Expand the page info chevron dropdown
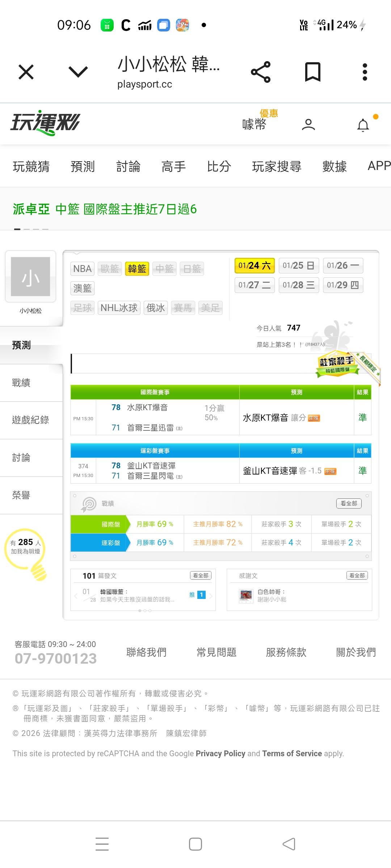The height and width of the screenshot is (868, 391). [x=78, y=72]
